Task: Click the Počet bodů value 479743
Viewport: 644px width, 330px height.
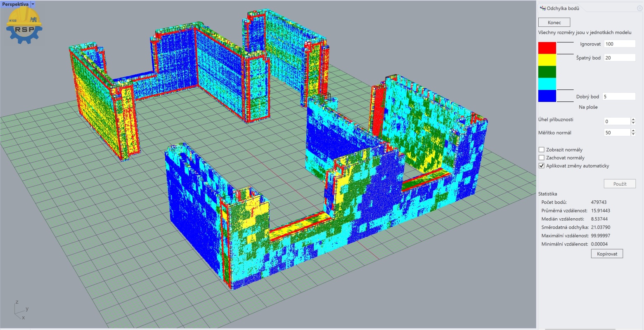Action: point(599,202)
